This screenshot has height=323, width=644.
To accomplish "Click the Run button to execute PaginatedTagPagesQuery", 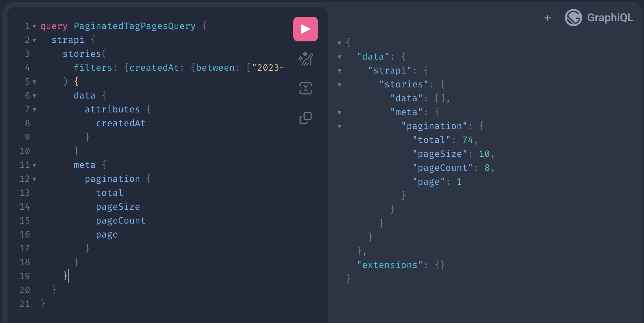I will [x=305, y=29].
